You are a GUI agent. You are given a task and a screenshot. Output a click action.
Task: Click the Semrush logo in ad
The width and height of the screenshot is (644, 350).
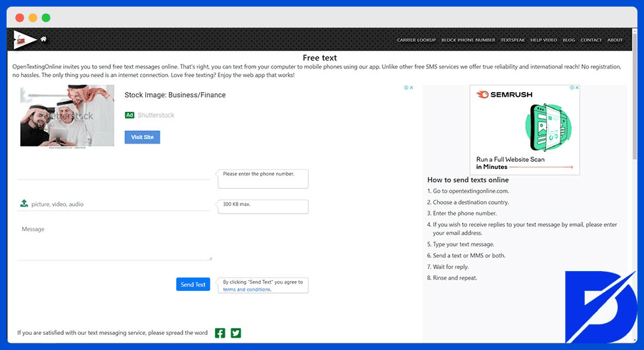(505, 95)
